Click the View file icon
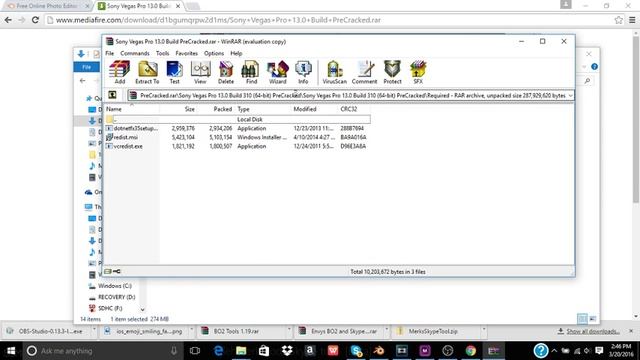 coord(200,72)
